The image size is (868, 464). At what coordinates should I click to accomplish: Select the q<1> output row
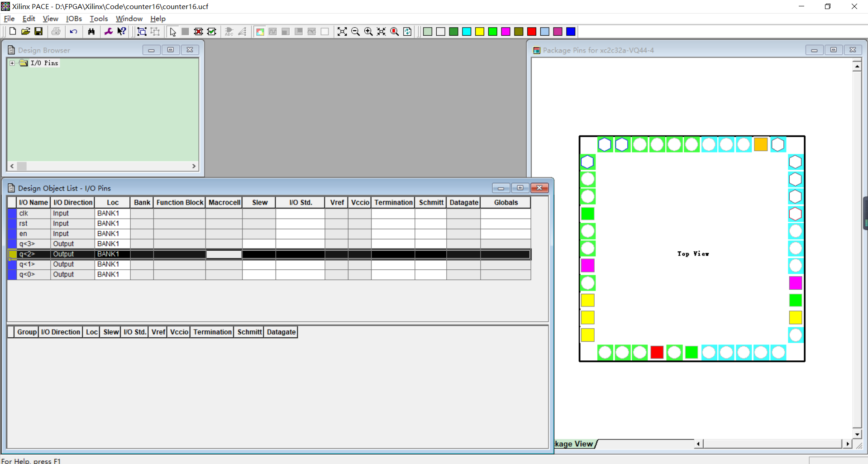[x=269, y=264]
